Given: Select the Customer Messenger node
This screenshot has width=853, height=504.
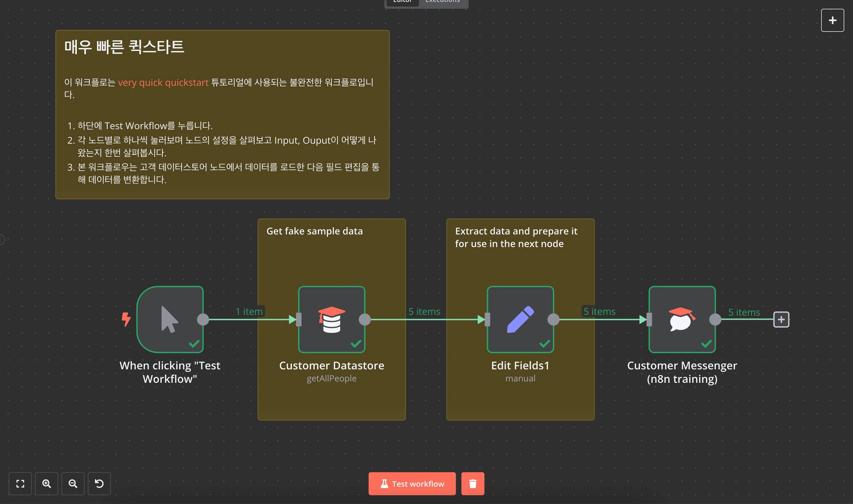Looking at the screenshot, I should tap(682, 319).
